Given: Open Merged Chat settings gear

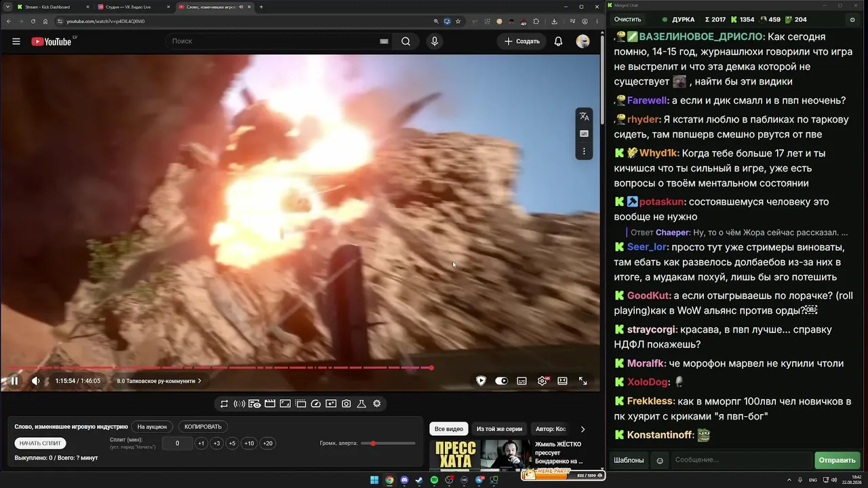Looking at the screenshot, I should point(852,20).
